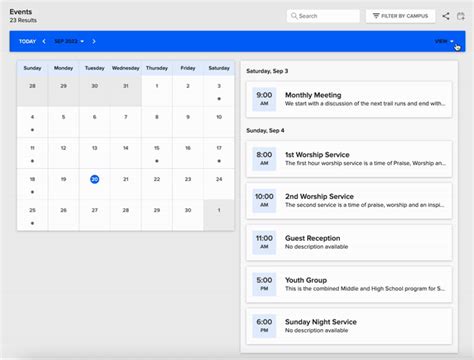Click the share icon in the header
The width and height of the screenshot is (474, 360).
(x=446, y=16)
